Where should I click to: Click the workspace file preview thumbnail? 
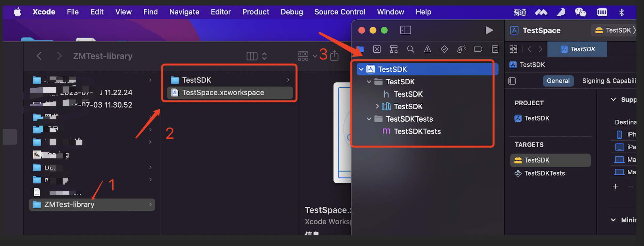[x=342, y=132]
